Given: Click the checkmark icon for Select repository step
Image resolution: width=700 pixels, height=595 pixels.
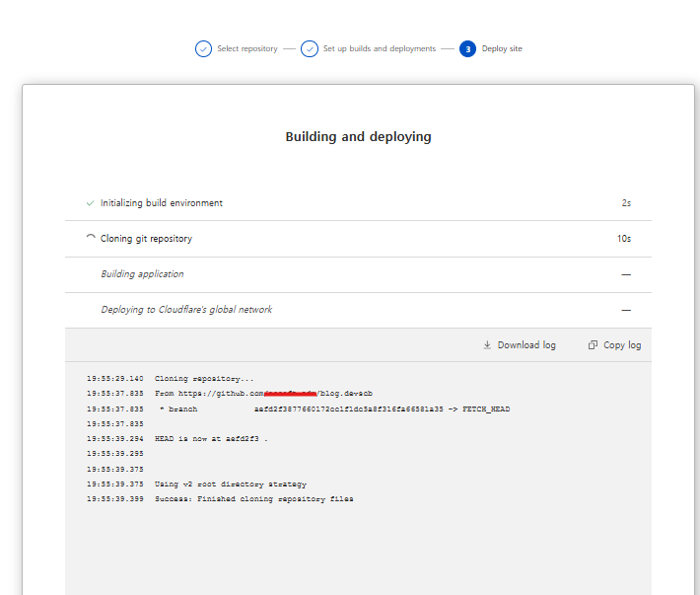Looking at the screenshot, I should (x=203, y=48).
